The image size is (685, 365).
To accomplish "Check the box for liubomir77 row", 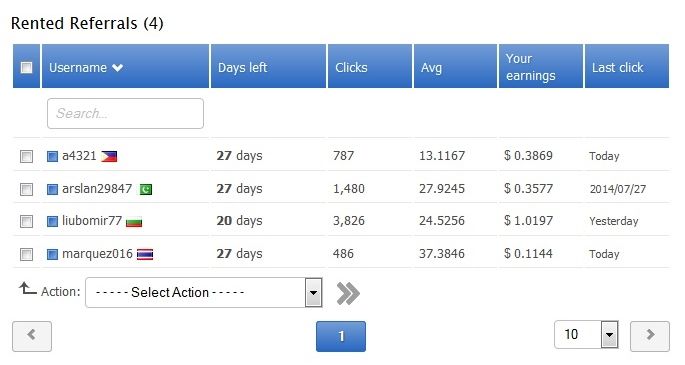I will (x=26, y=222).
